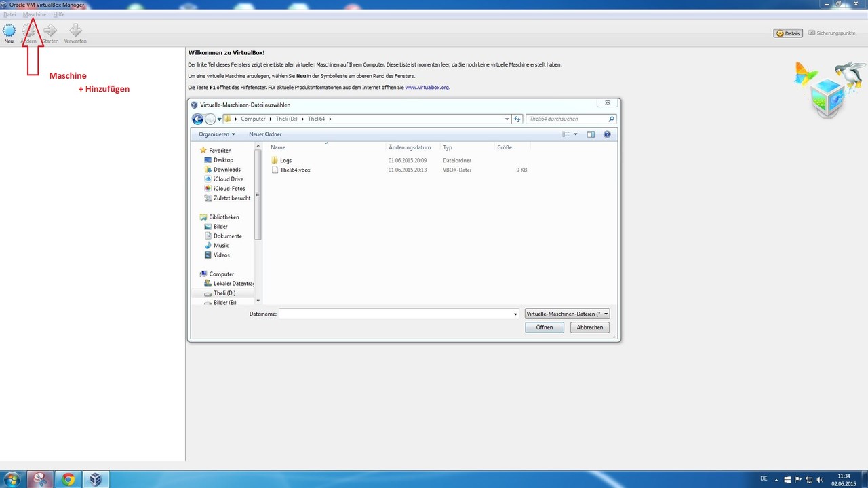Click the Öffnen button
This screenshot has width=868, height=488.
pyautogui.click(x=545, y=327)
